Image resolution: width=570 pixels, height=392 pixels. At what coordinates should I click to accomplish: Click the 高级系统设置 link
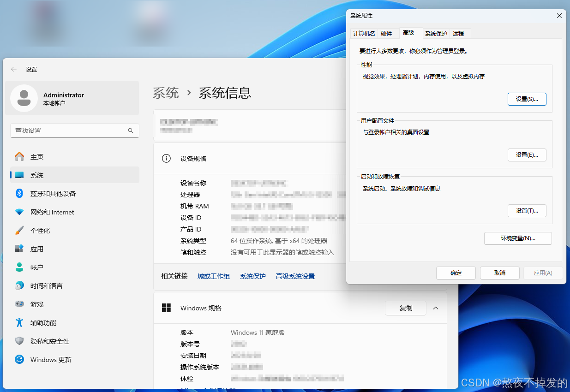click(295, 276)
